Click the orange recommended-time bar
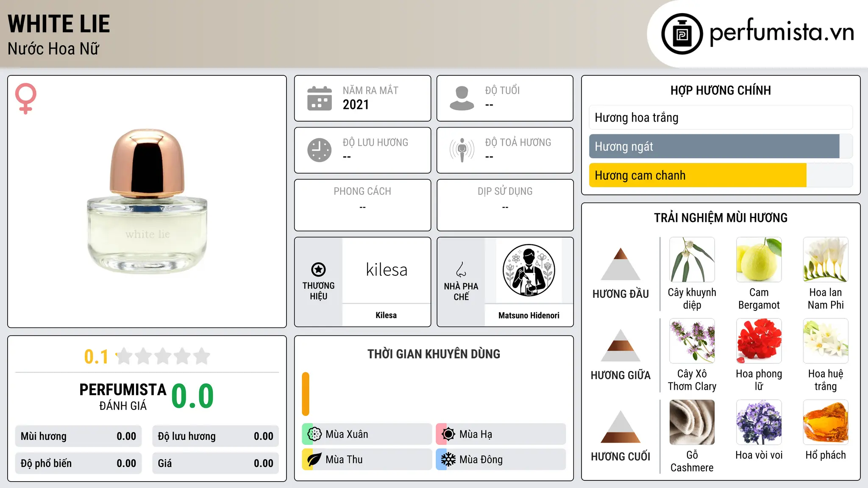Image resolution: width=868 pixels, height=488 pixels. [x=306, y=394]
